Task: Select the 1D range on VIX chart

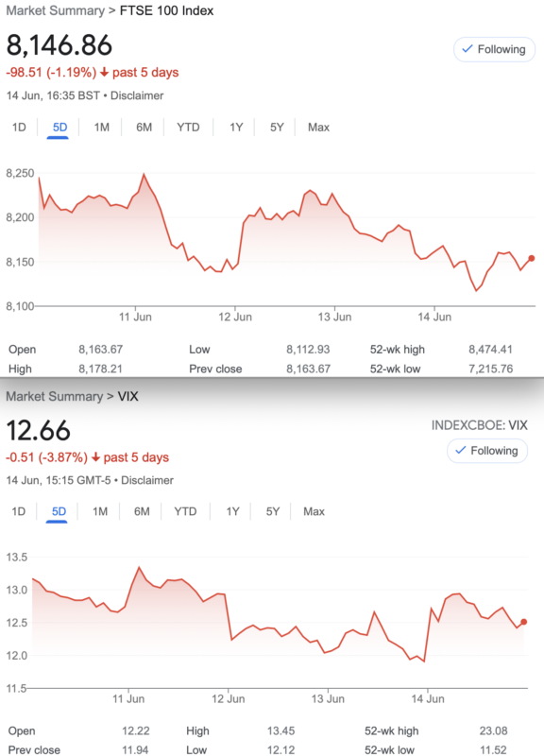Action: 18,511
